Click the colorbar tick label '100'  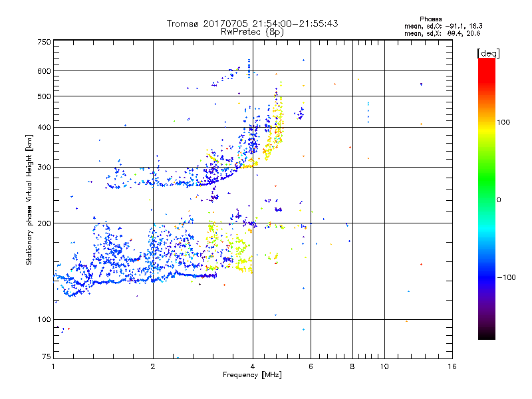(503, 122)
